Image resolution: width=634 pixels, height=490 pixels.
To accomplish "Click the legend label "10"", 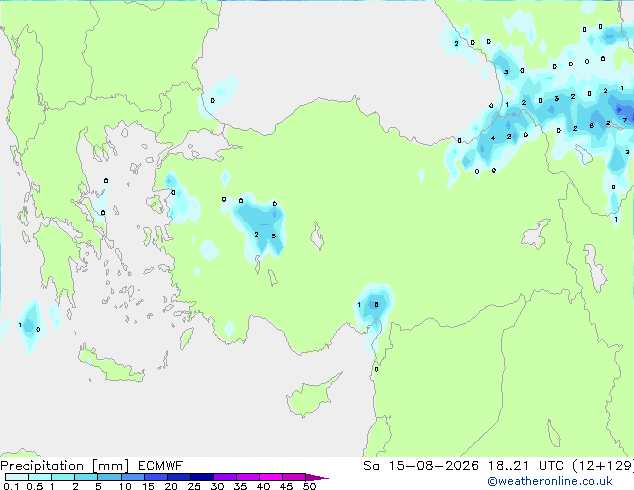I will coord(125,486).
